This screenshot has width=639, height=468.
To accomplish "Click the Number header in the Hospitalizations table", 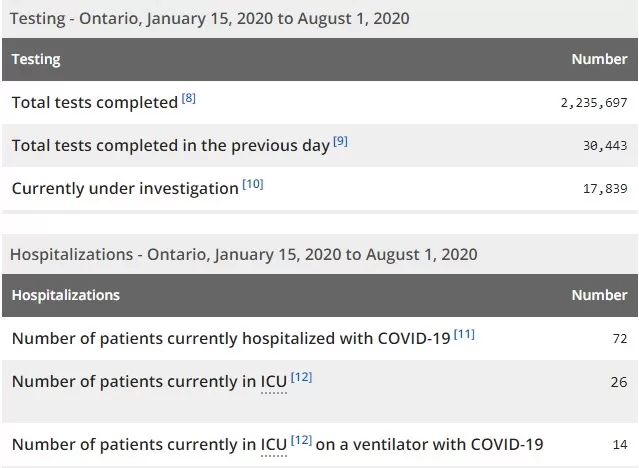I will pos(599,295).
